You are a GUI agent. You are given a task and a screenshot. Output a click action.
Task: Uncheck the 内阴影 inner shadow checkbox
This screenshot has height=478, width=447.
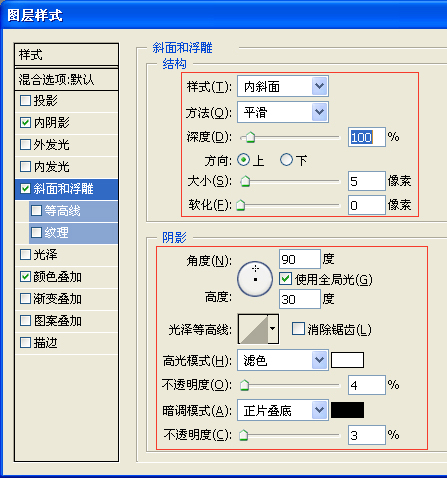(25, 122)
